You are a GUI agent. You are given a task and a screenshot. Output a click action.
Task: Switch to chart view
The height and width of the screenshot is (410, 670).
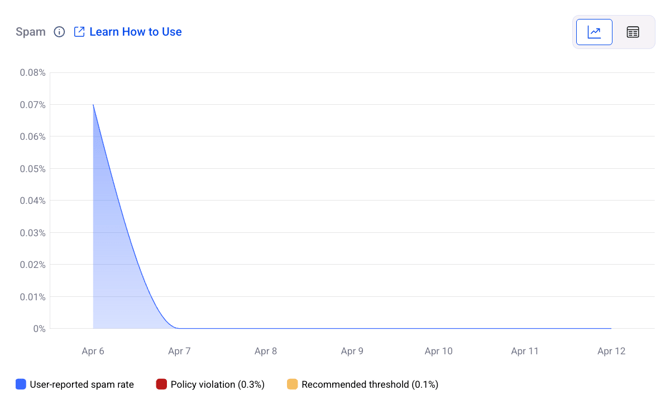(594, 32)
